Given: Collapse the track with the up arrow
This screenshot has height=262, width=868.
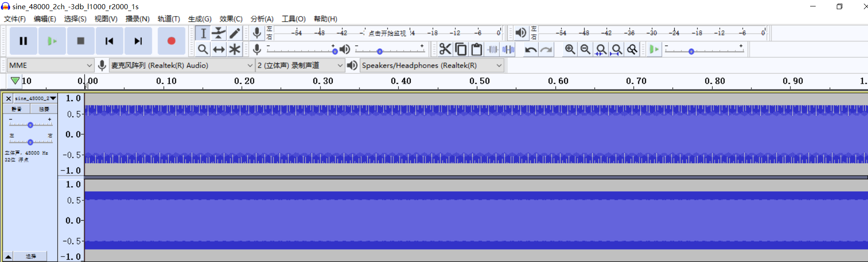Looking at the screenshot, I should point(8,256).
